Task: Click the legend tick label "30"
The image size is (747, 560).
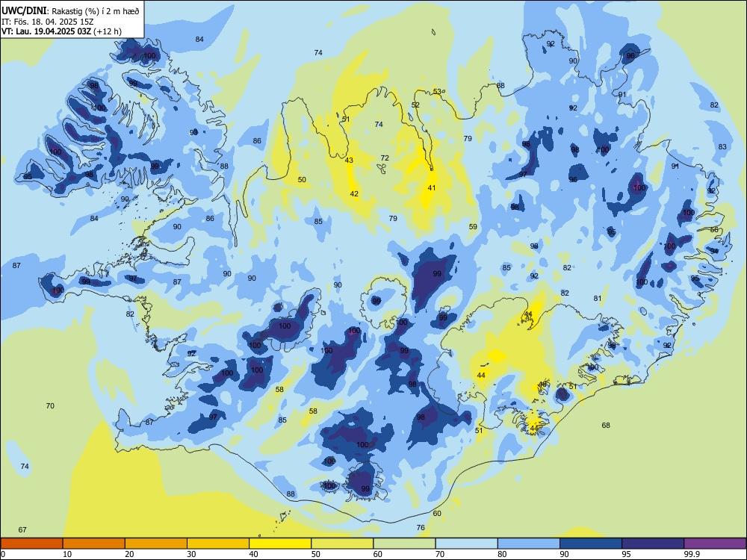Action: 191,554
